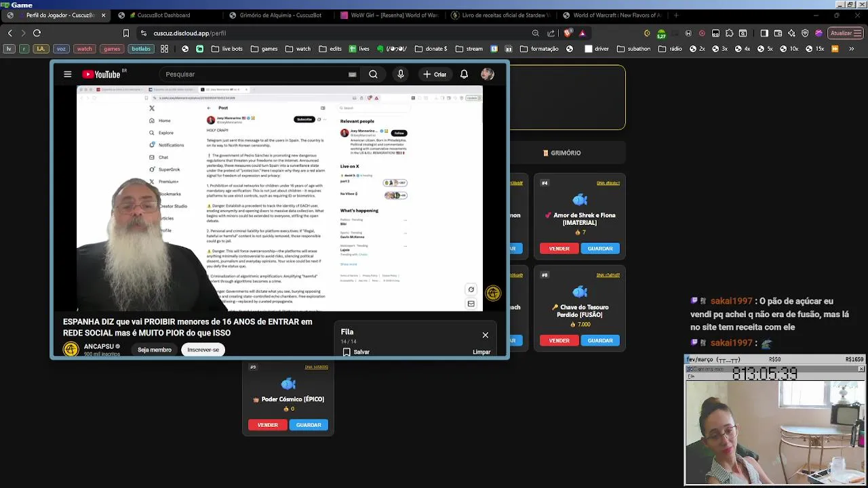Expand the subathon bookmark folder
The width and height of the screenshot is (868, 488).
(x=633, y=49)
